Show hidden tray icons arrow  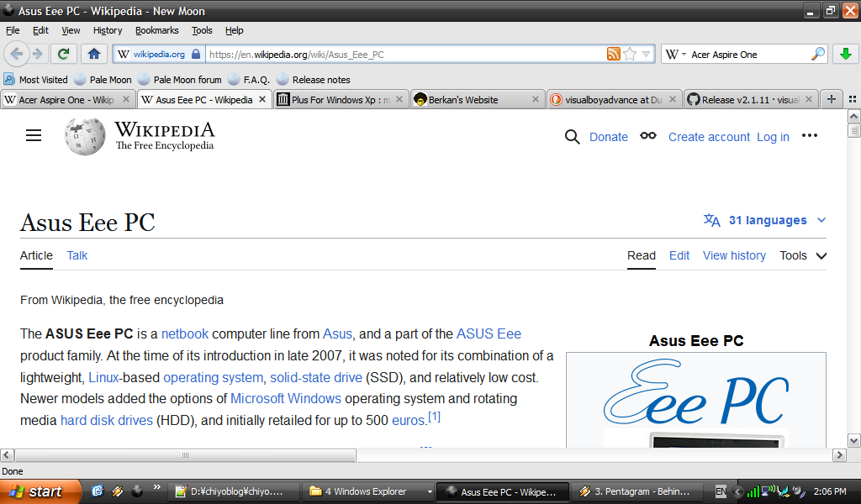737,491
